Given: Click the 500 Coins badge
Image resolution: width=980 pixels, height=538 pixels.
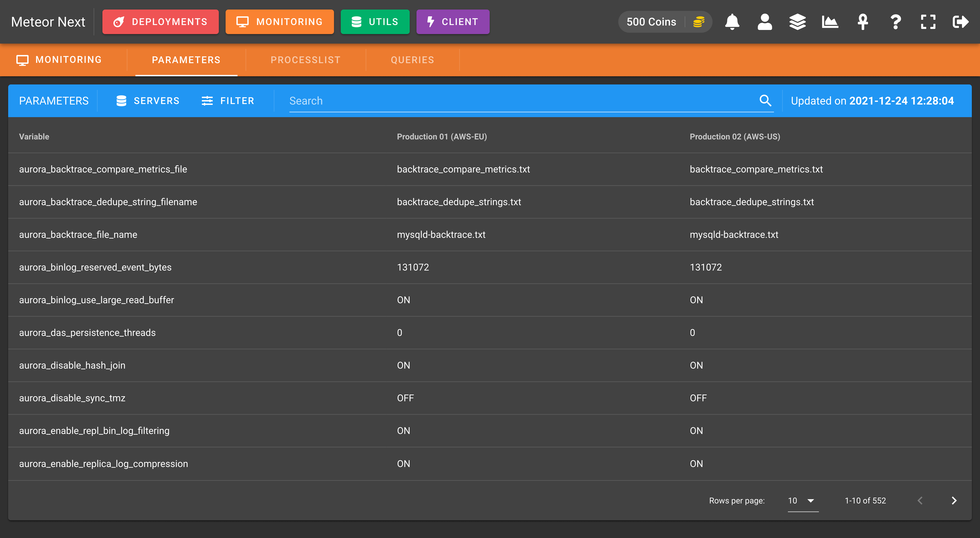Looking at the screenshot, I should [665, 22].
